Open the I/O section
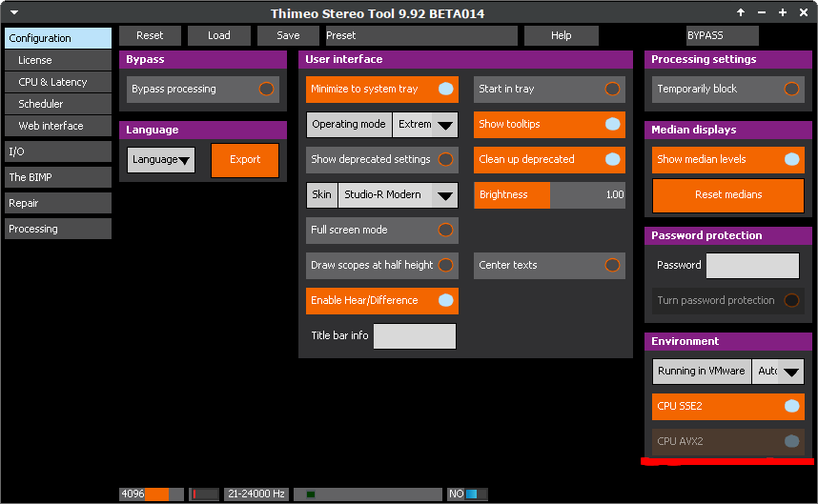The width and height of the screenshot is (818, 504). point(58,151)
